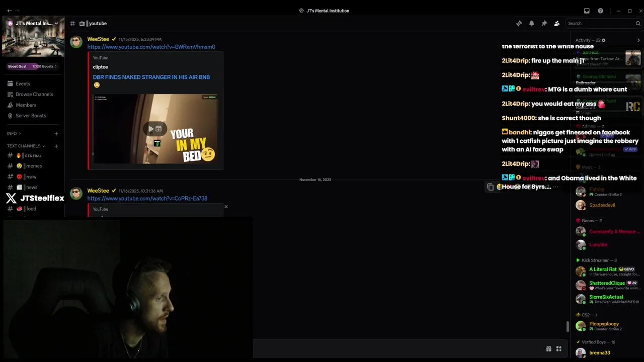Open the apps grid icon in message bar
Screen dimensions: 644x362
558,348
